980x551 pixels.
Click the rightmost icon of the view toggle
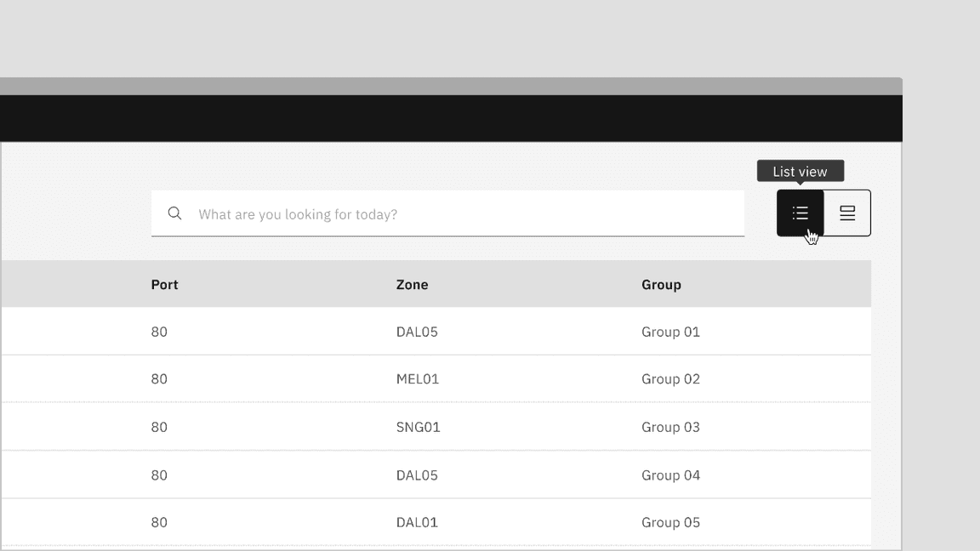847,213
